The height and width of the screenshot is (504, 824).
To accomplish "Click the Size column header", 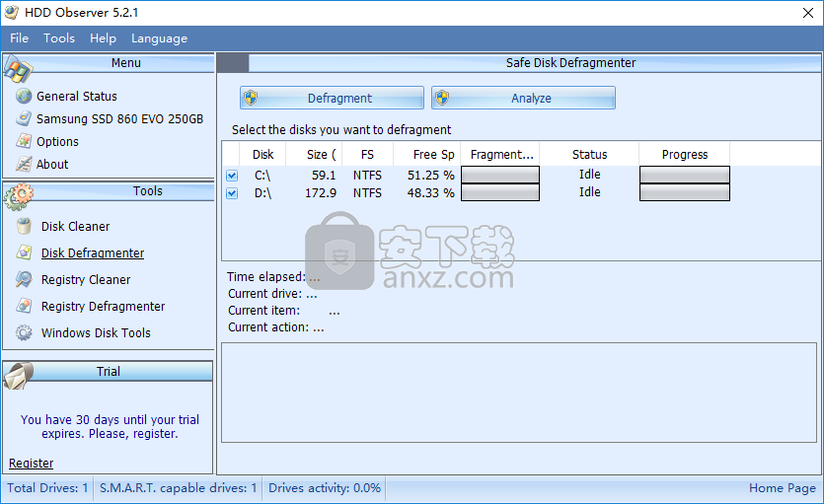I will 314,154.
